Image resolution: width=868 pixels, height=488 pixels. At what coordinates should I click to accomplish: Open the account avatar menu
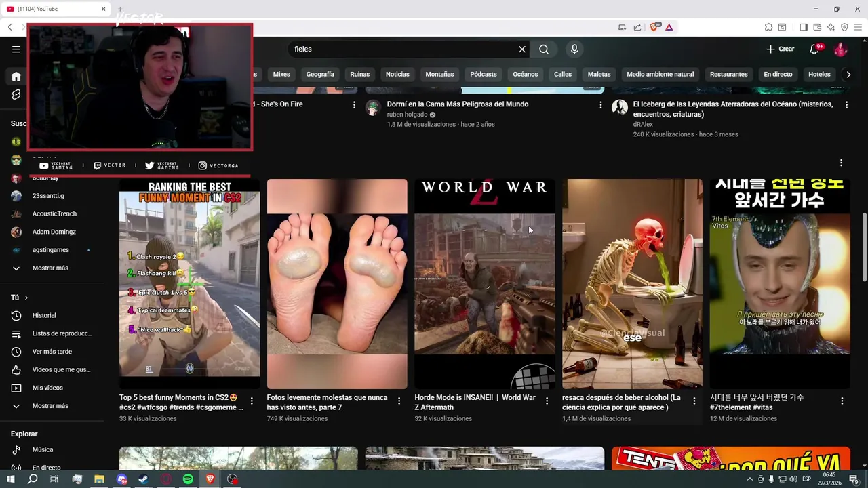pyautogui.click(x=840, y=49)
